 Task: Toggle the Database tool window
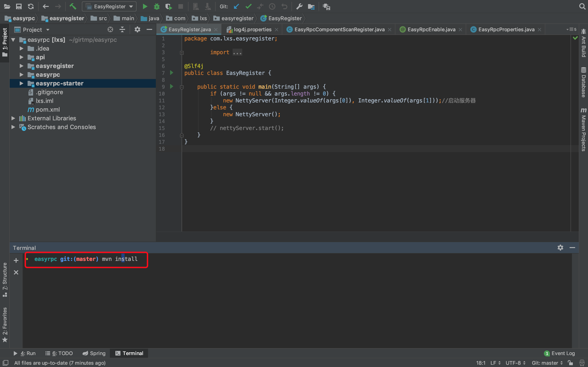click(583, 82)
